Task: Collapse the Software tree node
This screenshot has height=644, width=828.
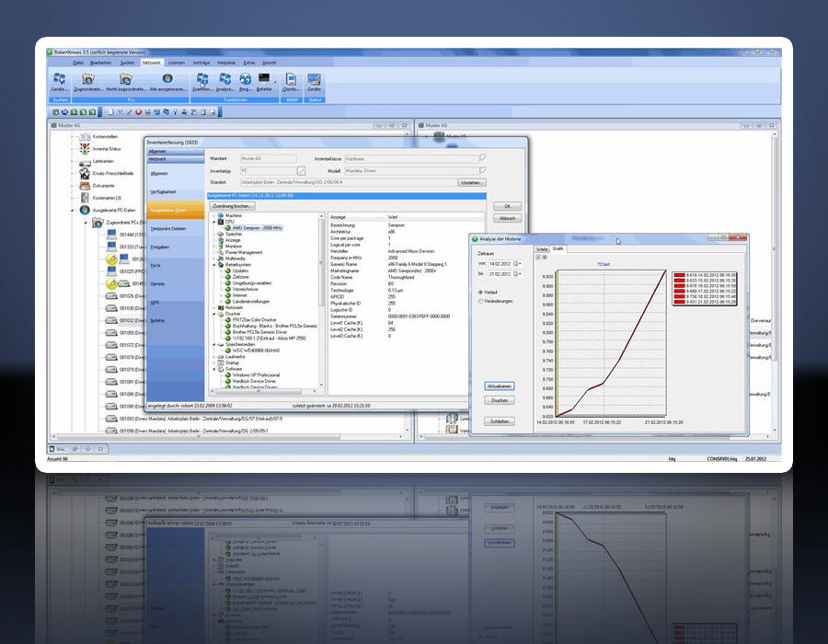Action: [x=214, y=369]
